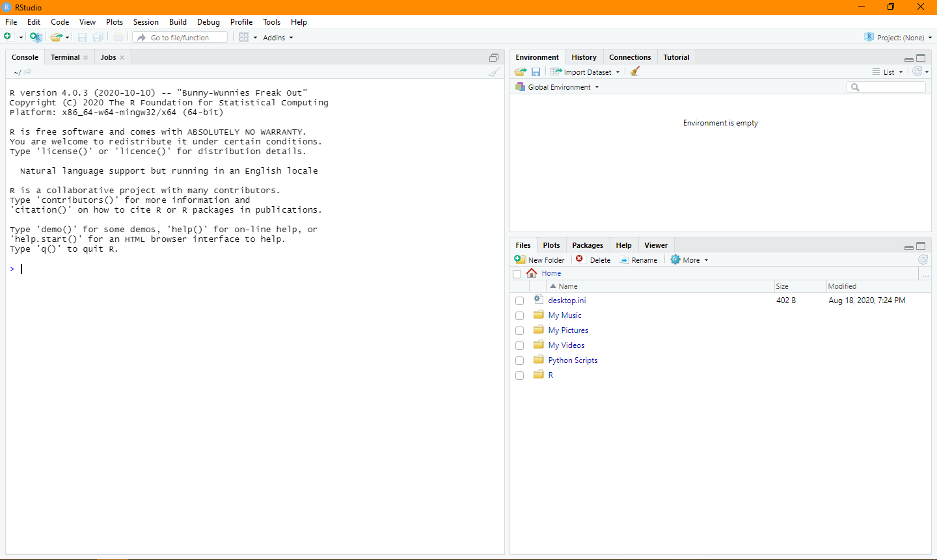The width and height of the screenshot is (937, 560).
Task: Open refresh options dropdown arrow in Environment
Action: (x=927, y=72)
